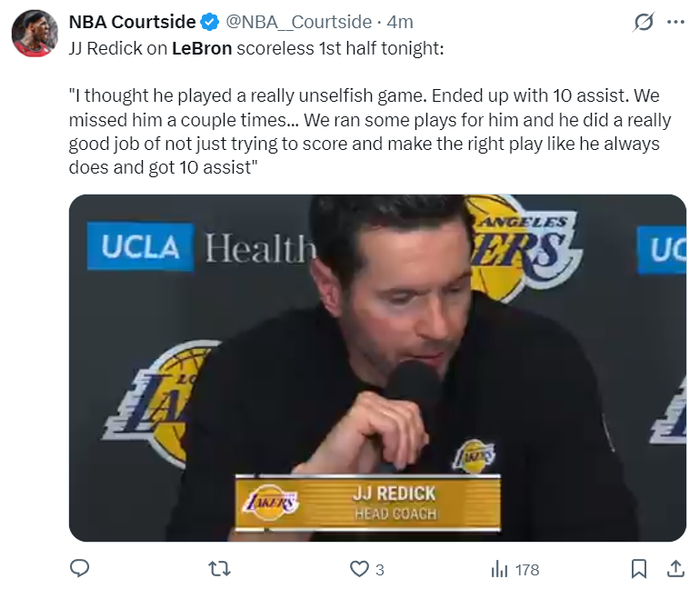Reply to the post via speech bubble icon

pyautogui.click(x=80, y=568)
